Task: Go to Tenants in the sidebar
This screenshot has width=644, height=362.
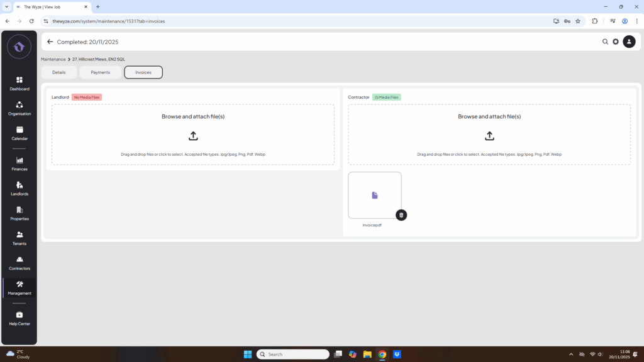Action: pyautogui.click(x=19, y=238)
